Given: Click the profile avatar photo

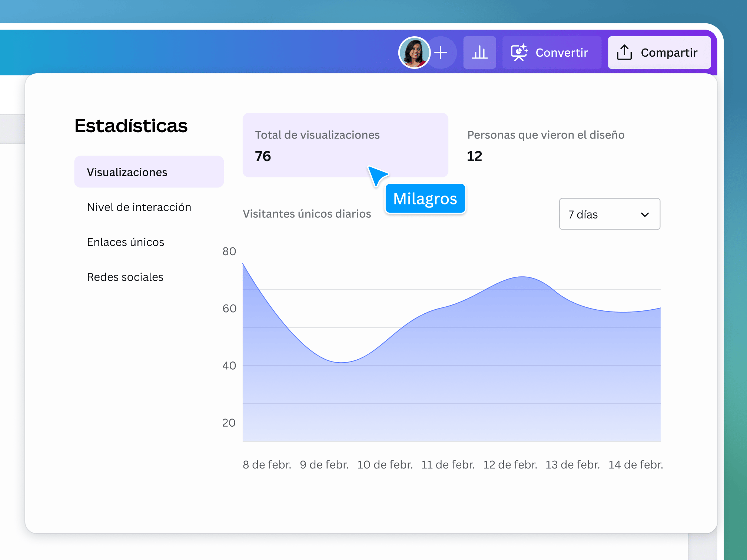Looking at the screenshot, I should 415,52.
